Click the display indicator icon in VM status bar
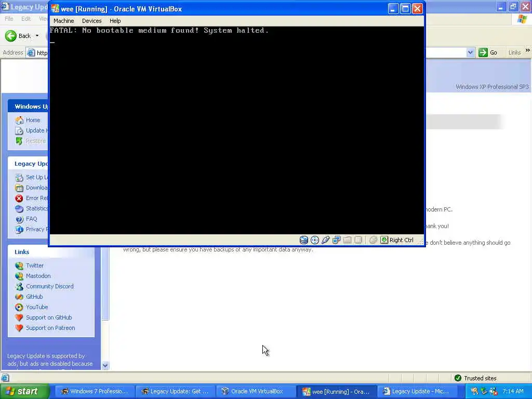This screenshot has width=532, height=399. [x=358, y=240]
